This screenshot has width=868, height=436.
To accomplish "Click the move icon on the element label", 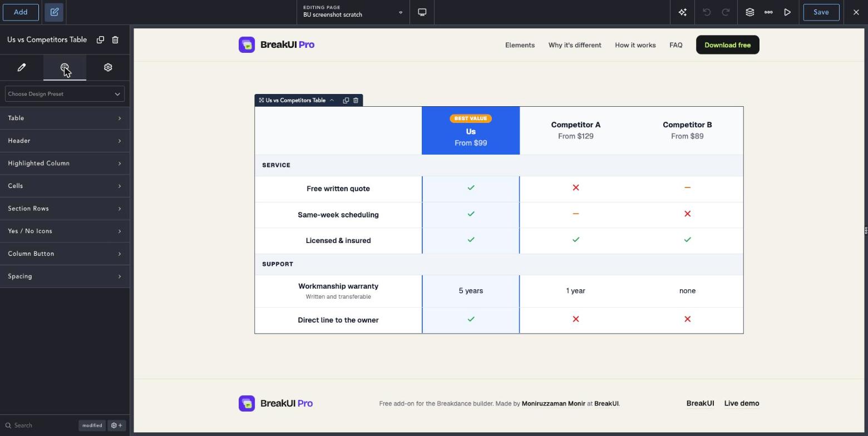I will [261, 101].
